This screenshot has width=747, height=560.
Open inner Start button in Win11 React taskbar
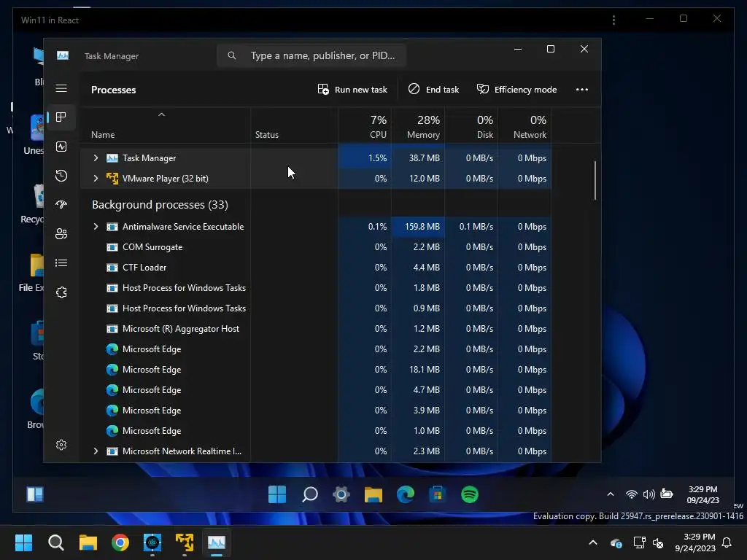pyautogui.click(x=277, y=494)
